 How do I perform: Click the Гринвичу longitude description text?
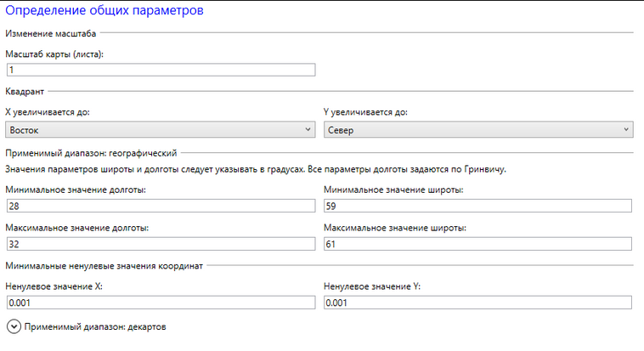click(x=255, y=169)
